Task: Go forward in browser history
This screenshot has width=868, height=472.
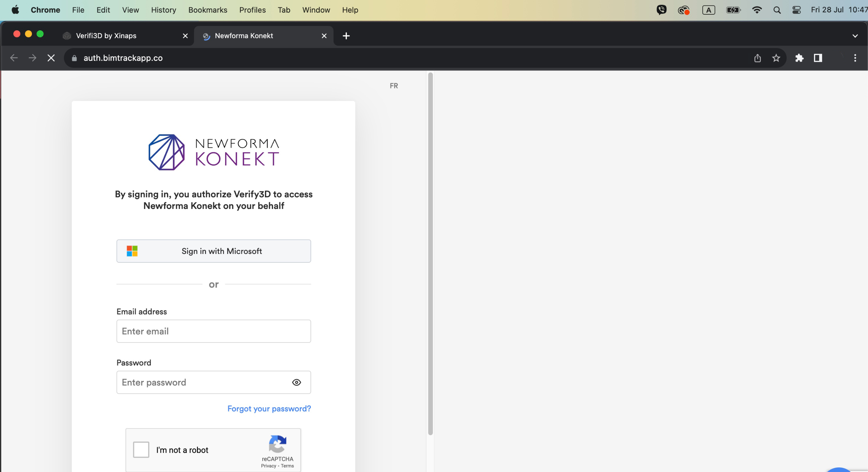Action: (32, 58)
